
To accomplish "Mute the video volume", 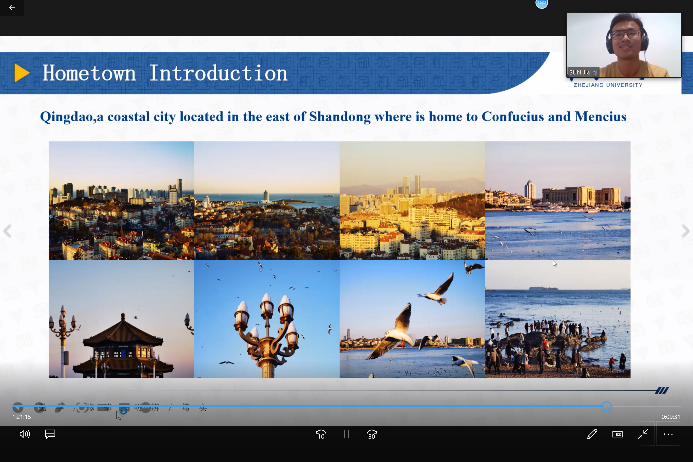I will pyautogui.click(x=25, y=434).
